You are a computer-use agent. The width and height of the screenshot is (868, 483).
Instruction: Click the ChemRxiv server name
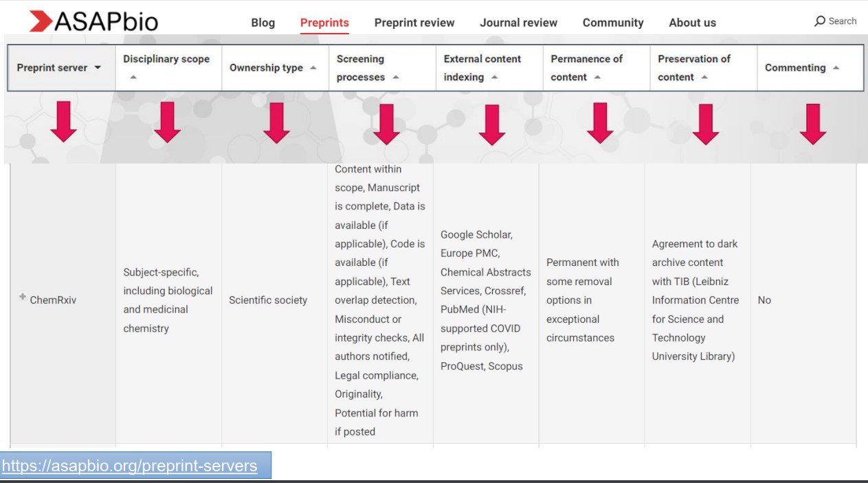click(53, 300)
